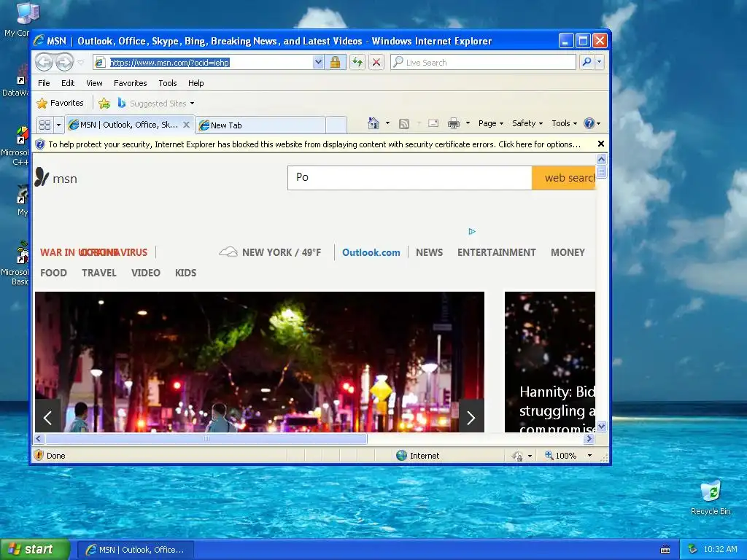Close the MSN tab
The image size is (747, 560).
187,125
